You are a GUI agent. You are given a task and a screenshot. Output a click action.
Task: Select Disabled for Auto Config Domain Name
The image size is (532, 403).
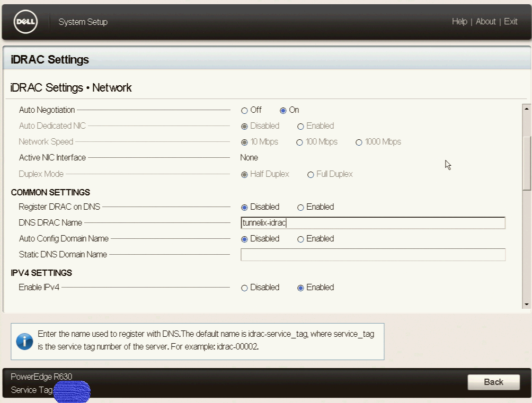(x=244, y=239)
